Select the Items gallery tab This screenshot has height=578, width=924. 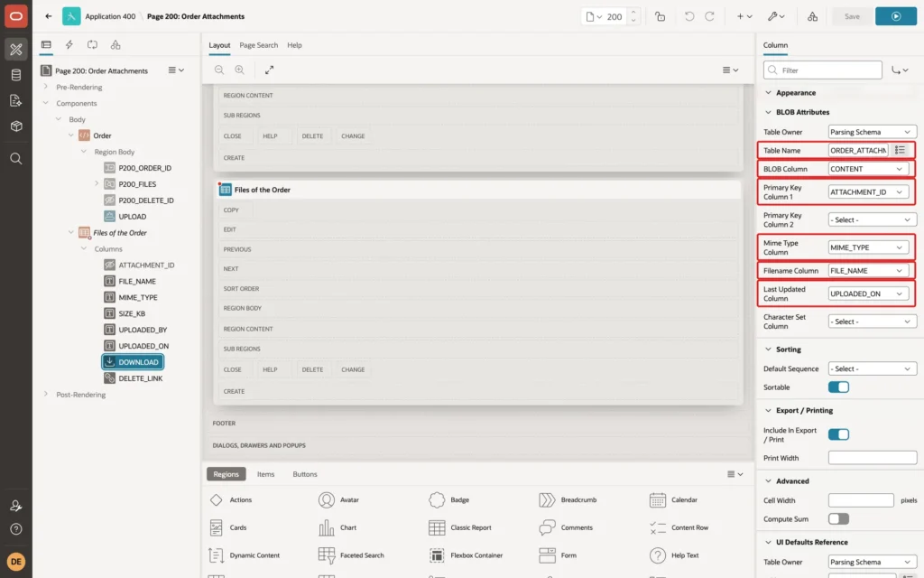coord(265,474)
